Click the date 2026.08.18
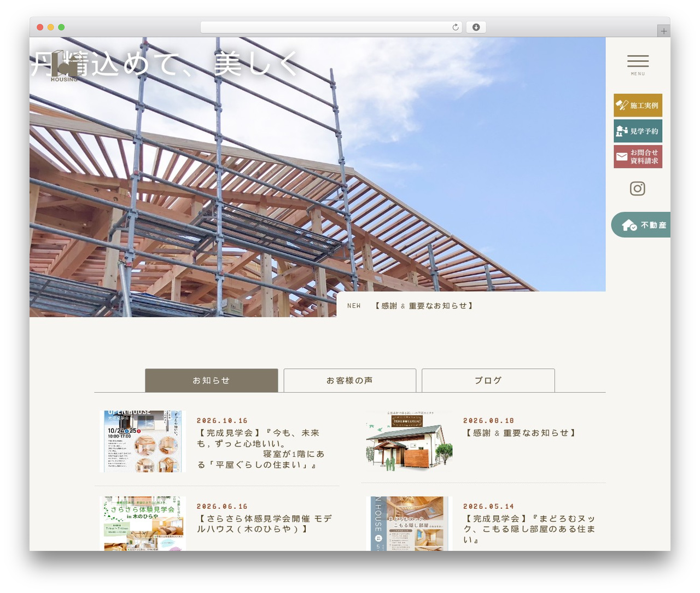The width and height of the screenshot is (700, 593). pos(489,421)
